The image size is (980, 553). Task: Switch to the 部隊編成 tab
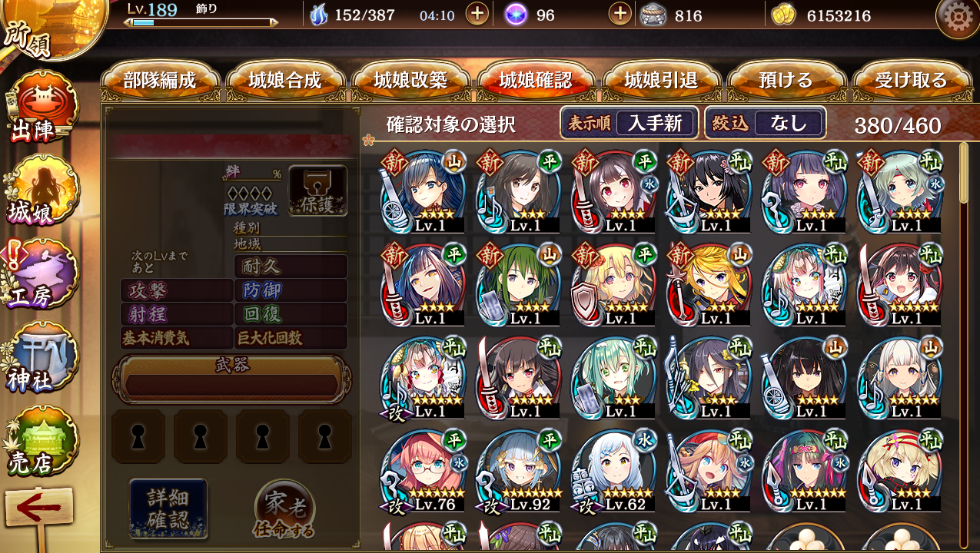click(160, 80)
